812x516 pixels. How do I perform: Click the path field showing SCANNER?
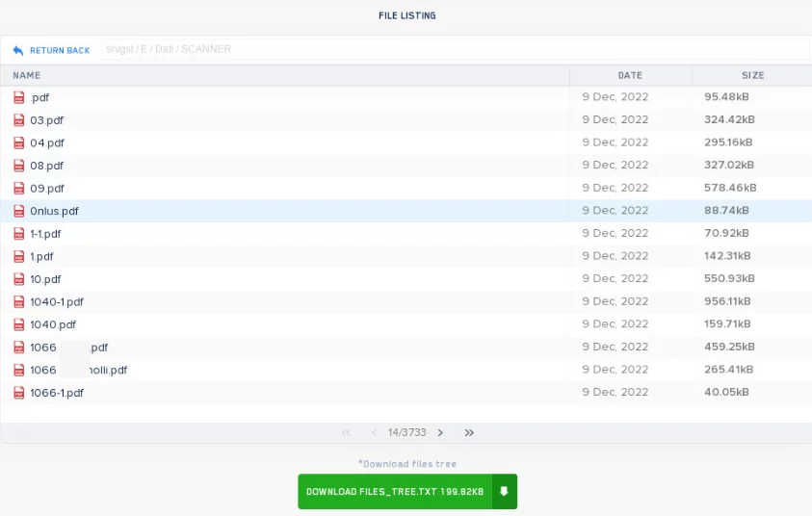pos(453,49)
